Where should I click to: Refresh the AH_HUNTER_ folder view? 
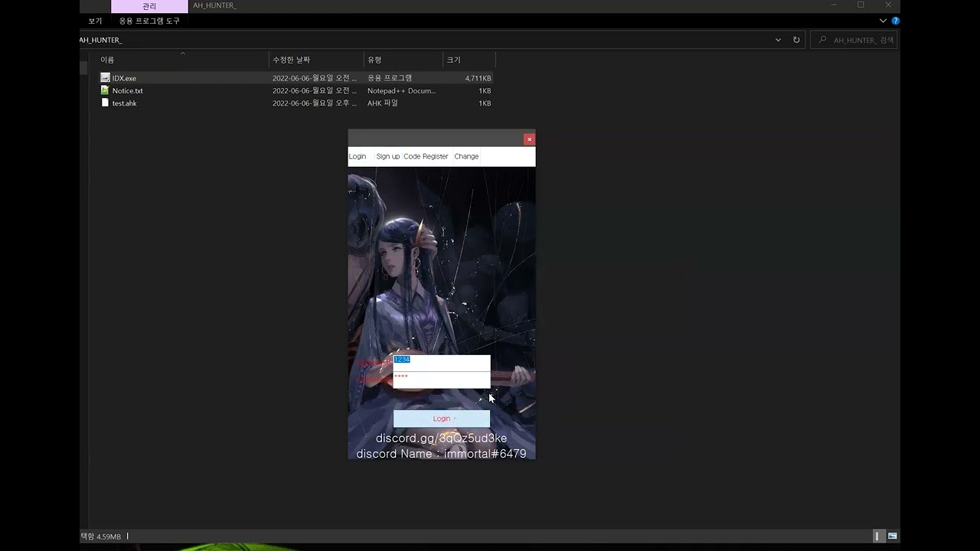click(796, 40)
